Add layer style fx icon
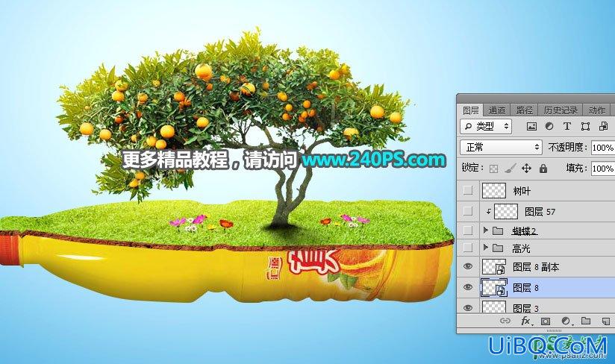This screenshot has height=364, width=615. 526,321
